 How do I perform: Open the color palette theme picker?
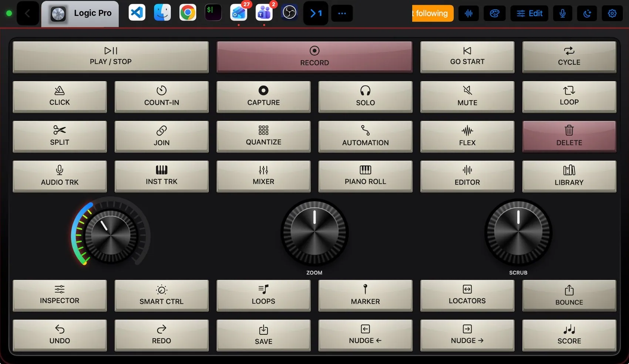point(495,14)
